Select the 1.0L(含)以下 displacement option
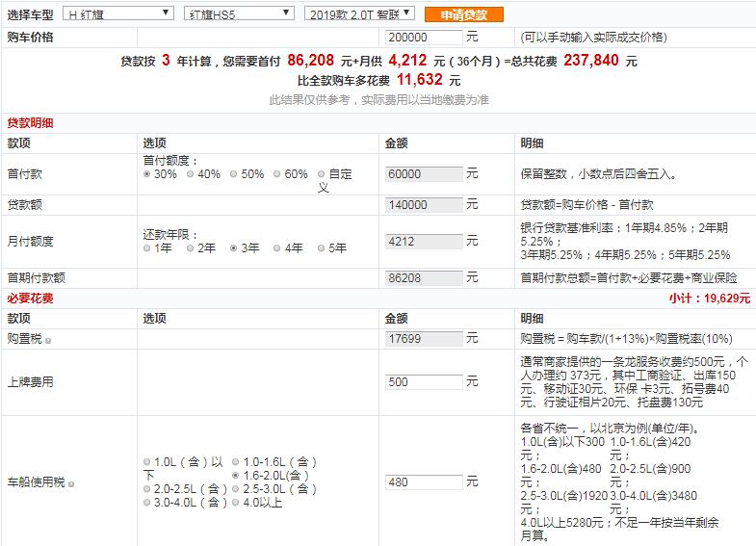The height and width of the screenshot is (546, 756). click(x=147, y=462)
